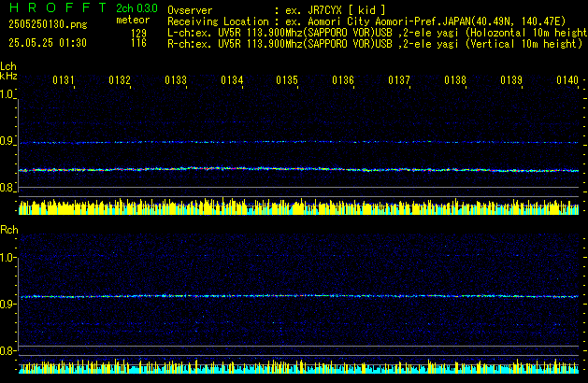Click the HROFFT title text

(58, 7)
